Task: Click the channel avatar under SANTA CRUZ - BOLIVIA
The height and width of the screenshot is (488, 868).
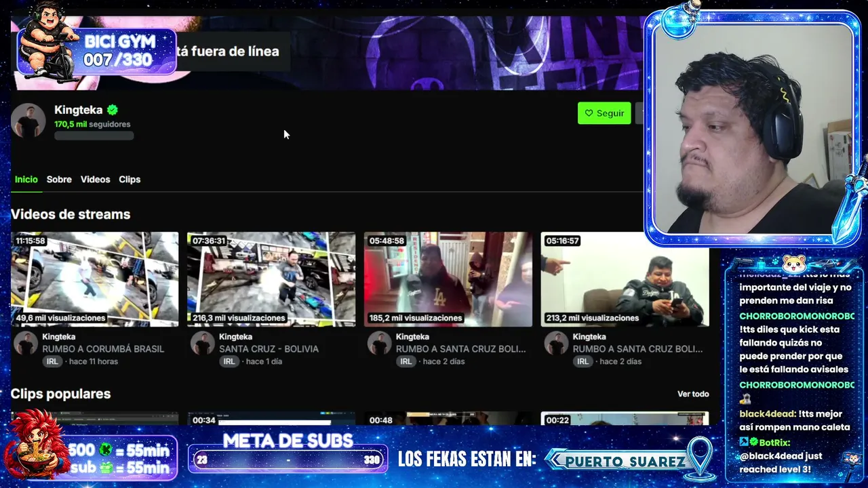Action: pyautogui.click(x=202, y=343)
